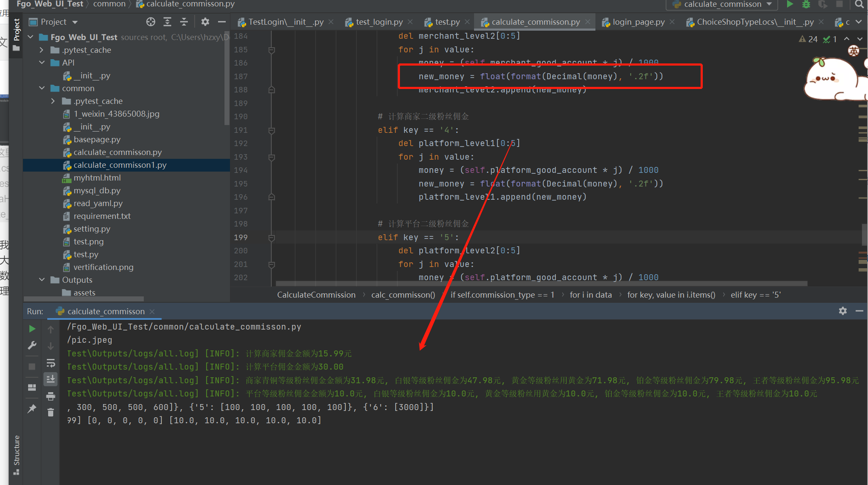868x485 pixels.
Task: Toggle the Project panel collapse icon
Action: tap(222, 23)
